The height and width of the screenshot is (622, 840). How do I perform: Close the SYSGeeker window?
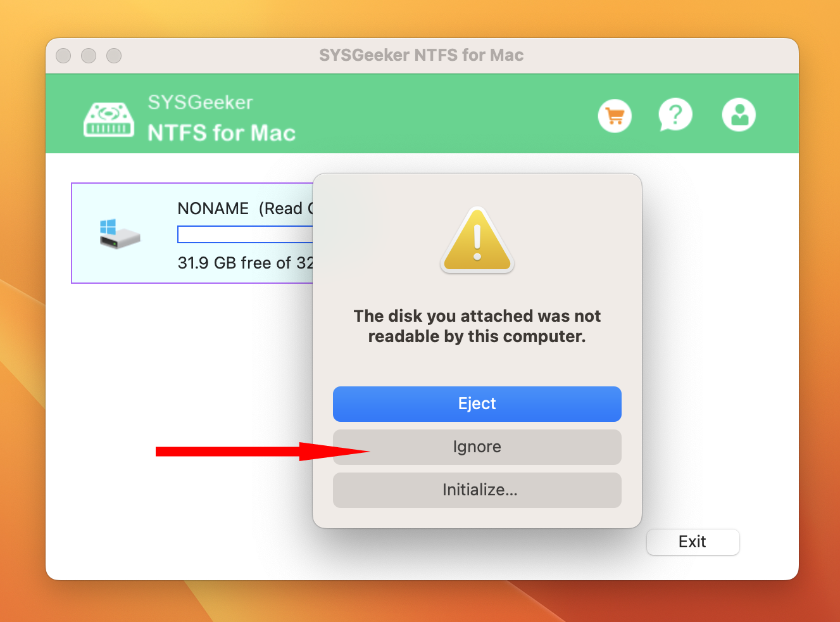click(x=63, y=56)
